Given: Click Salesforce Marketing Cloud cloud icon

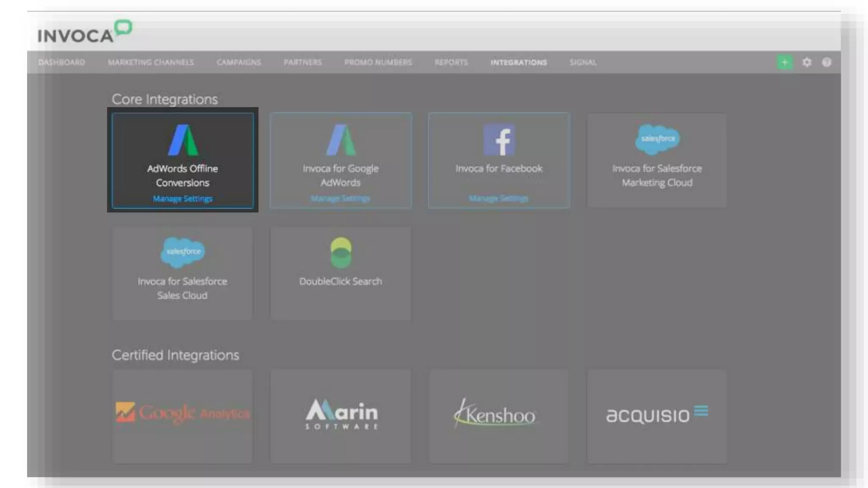Looking at the screenshot, I should coord(657,139).
